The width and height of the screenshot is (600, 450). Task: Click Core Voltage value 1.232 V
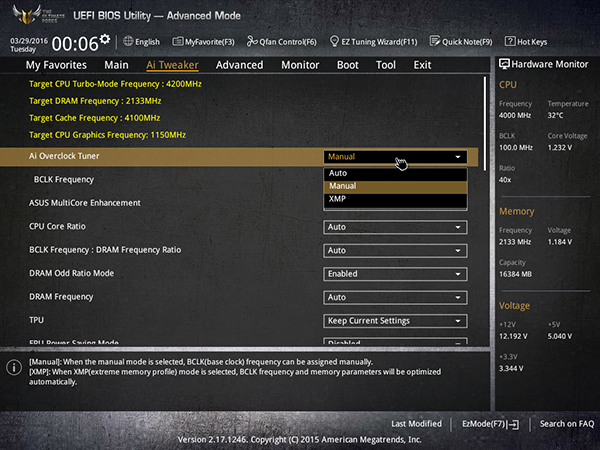coord(559,148)
